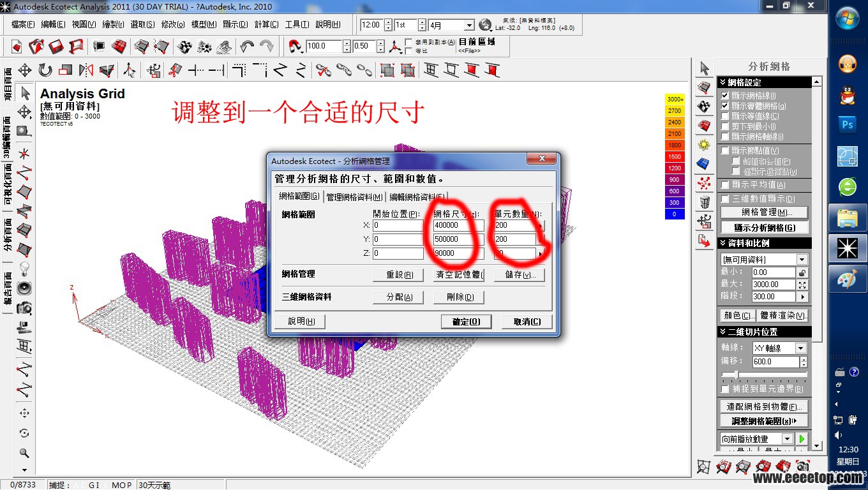Click the magnifier zoom icon at the bottom left
868x490 pixels.
coord(25,453)
